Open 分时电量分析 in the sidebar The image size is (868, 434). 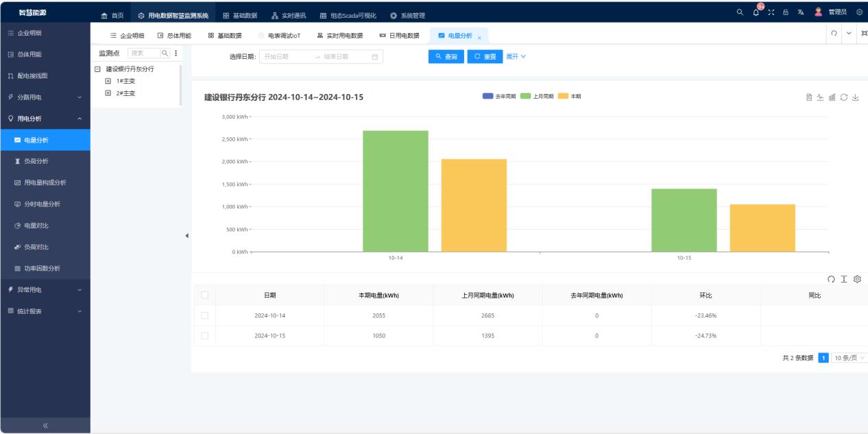coord(45,204)
